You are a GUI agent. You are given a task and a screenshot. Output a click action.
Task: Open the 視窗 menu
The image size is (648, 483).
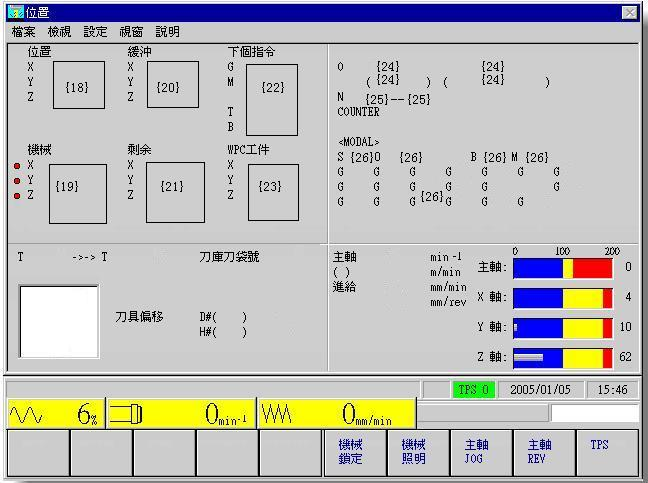click(x=131, y=32)
